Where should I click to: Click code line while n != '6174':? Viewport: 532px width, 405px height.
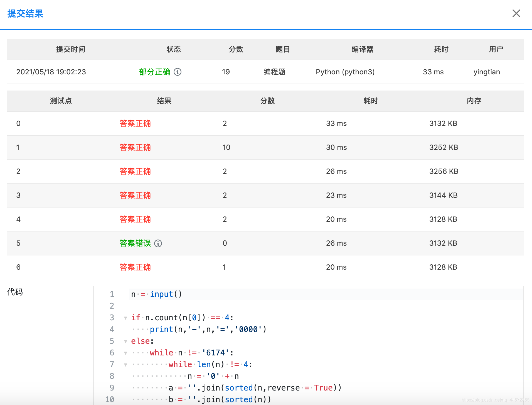coord(191,353)
